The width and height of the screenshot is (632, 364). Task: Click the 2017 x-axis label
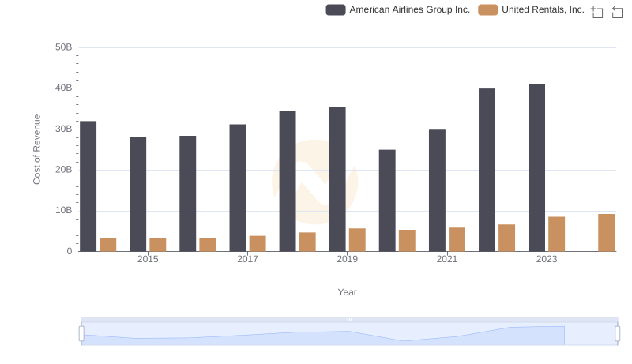click(x=247, y=259)
